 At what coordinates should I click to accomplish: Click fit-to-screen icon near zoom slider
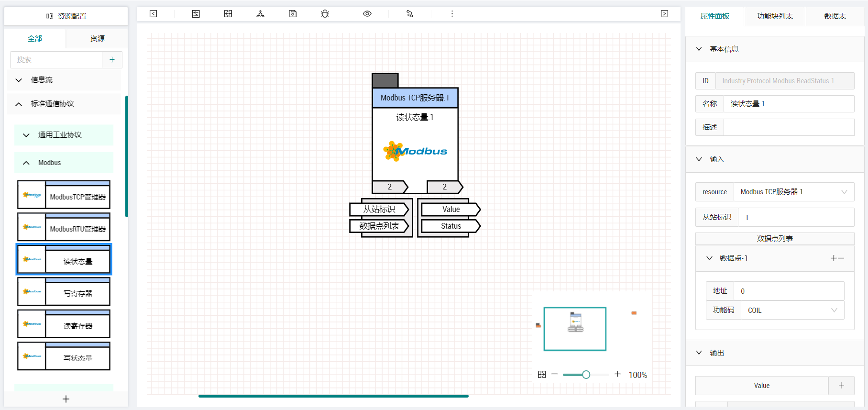point(542,375)
